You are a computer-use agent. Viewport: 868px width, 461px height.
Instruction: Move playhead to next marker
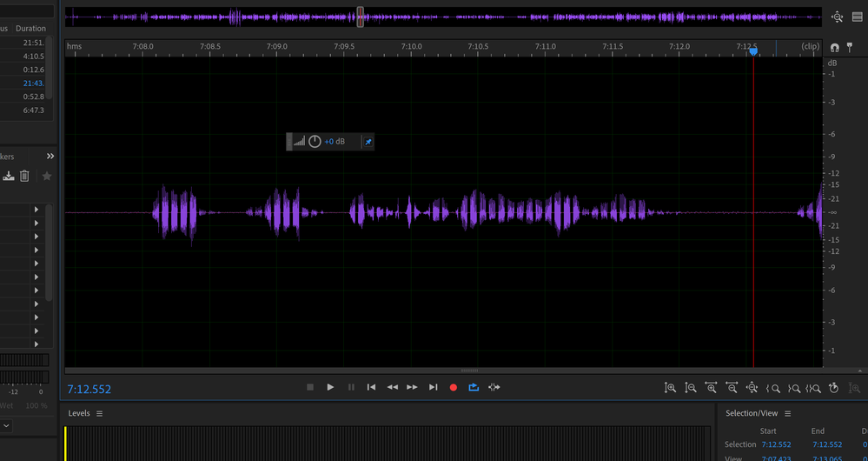[x=433, y=387]
